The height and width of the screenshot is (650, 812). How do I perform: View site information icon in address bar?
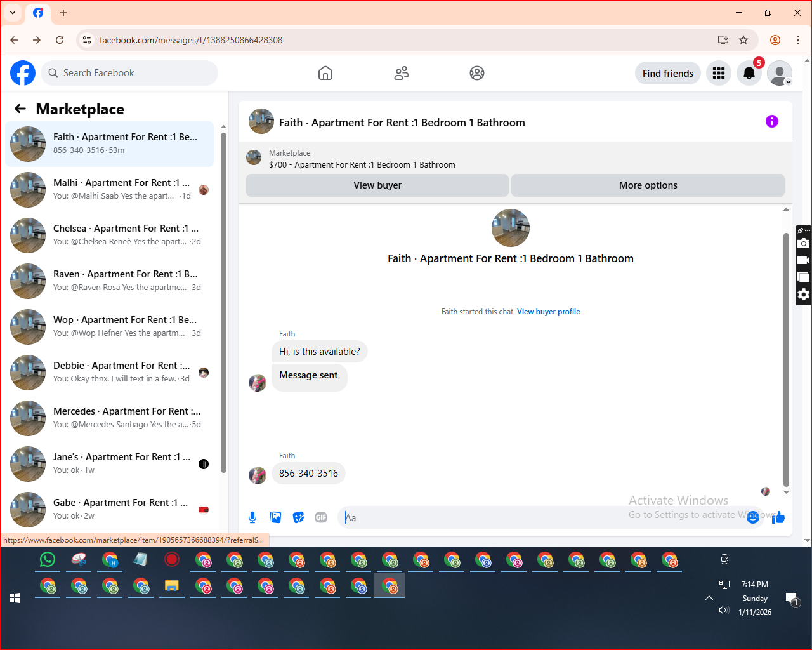coord(87,40)
